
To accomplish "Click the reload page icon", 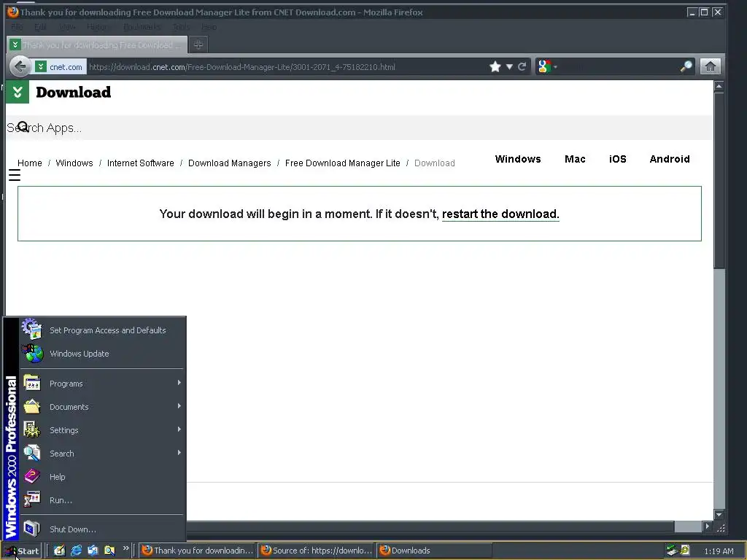I will [522, 66].
